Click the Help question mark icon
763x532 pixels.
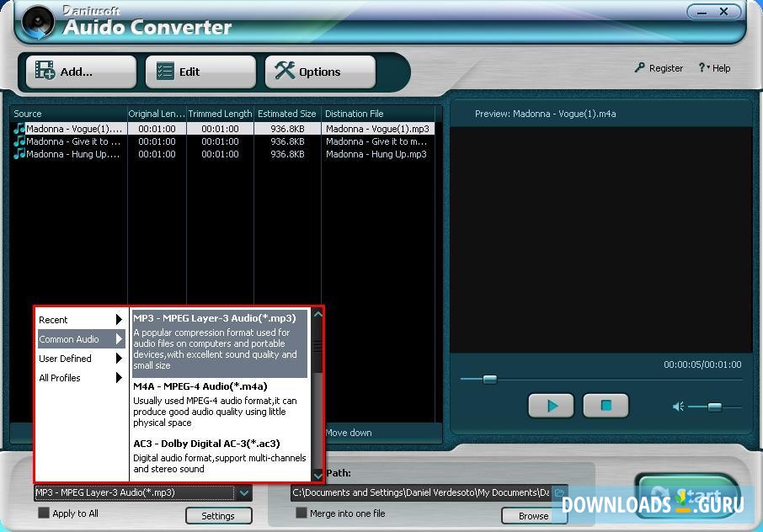tap(702, 67)
